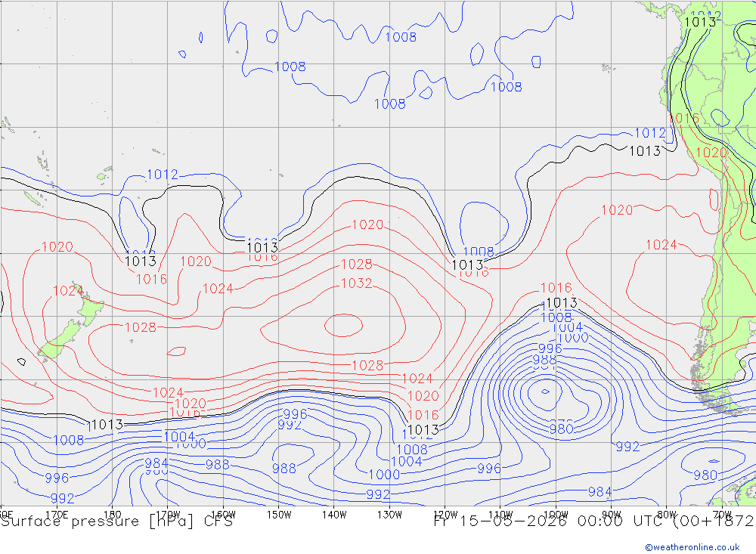This screenshot has height=554, width=756.
Task: Click the 90W longitude axis label
Action: [612, 515]
